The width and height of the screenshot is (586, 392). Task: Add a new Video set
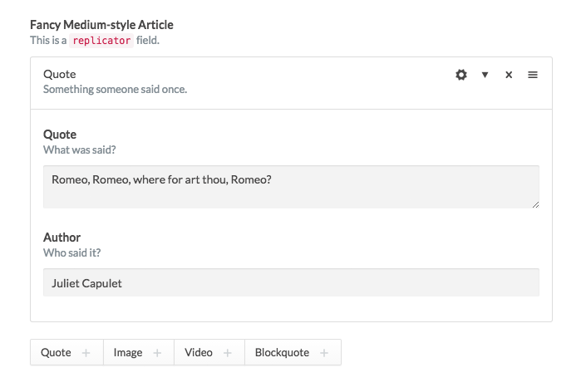click(x=199, y=353)
